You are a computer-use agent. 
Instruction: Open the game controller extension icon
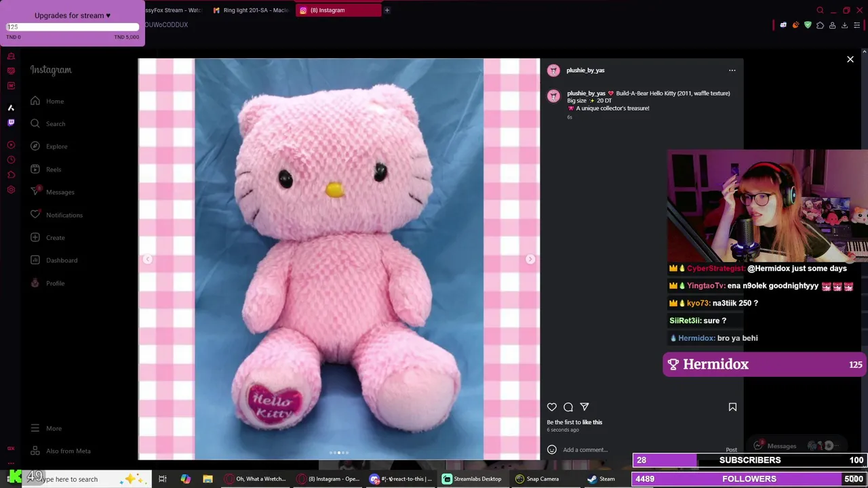[783, 25]
